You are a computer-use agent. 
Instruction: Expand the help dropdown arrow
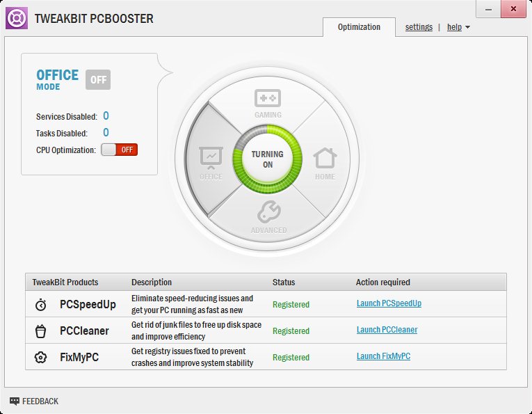(x=467, y=27)
